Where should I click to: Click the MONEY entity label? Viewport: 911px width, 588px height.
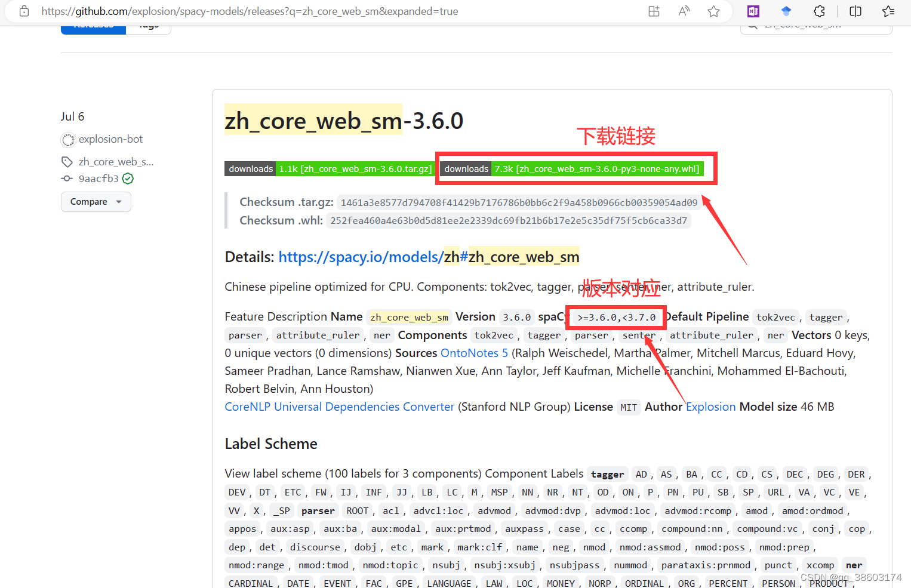(561, 583)
